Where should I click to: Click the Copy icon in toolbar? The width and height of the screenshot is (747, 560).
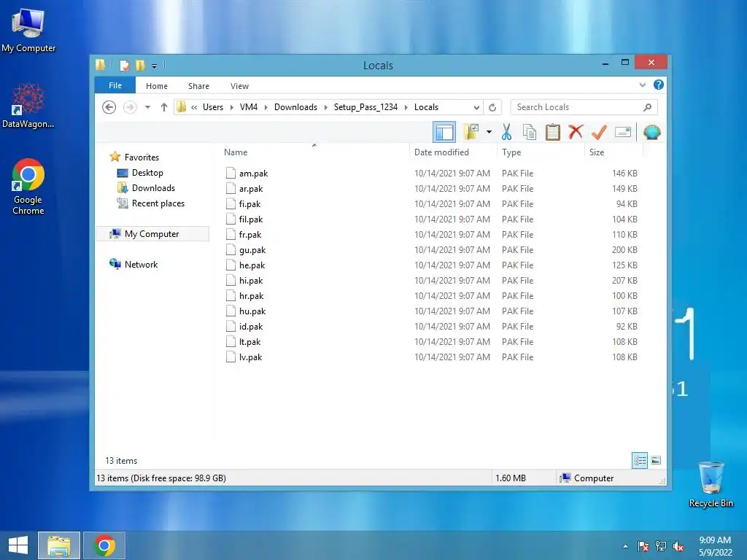click(x=530, y=132)
